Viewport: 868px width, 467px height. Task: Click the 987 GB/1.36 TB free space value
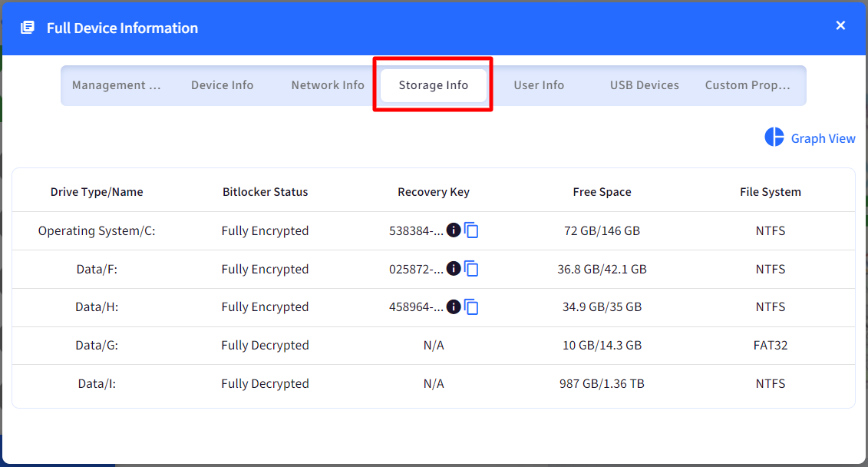[x=602, y=383]
